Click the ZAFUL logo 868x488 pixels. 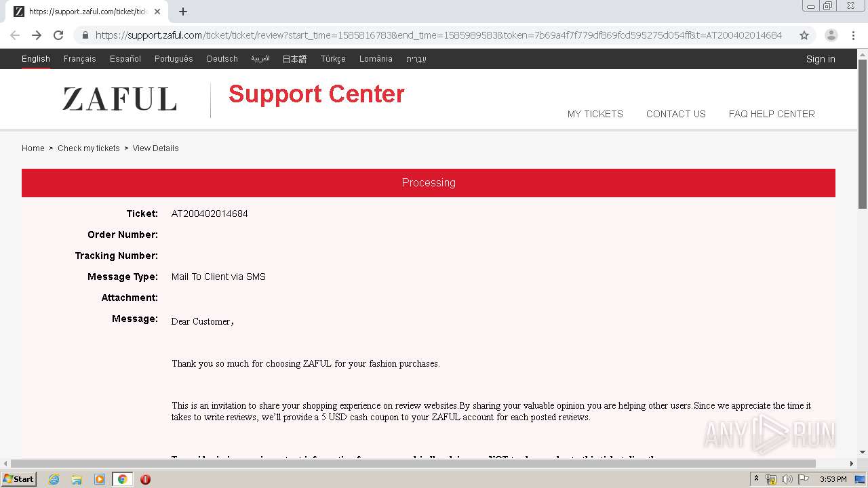tap(119, 99)
